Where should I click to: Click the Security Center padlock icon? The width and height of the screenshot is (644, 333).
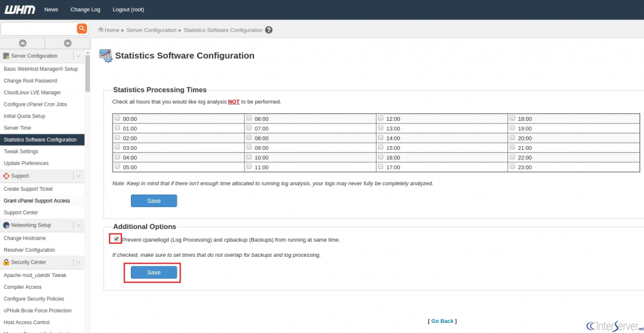pos(6,262)
